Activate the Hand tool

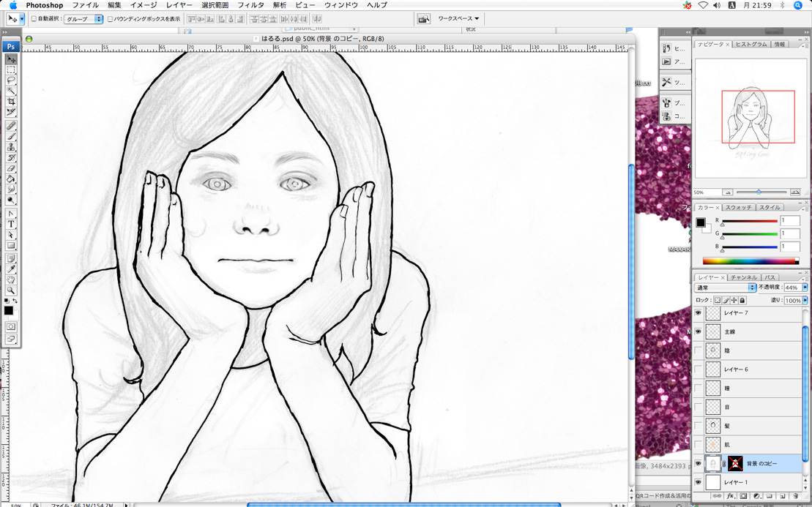11,279
